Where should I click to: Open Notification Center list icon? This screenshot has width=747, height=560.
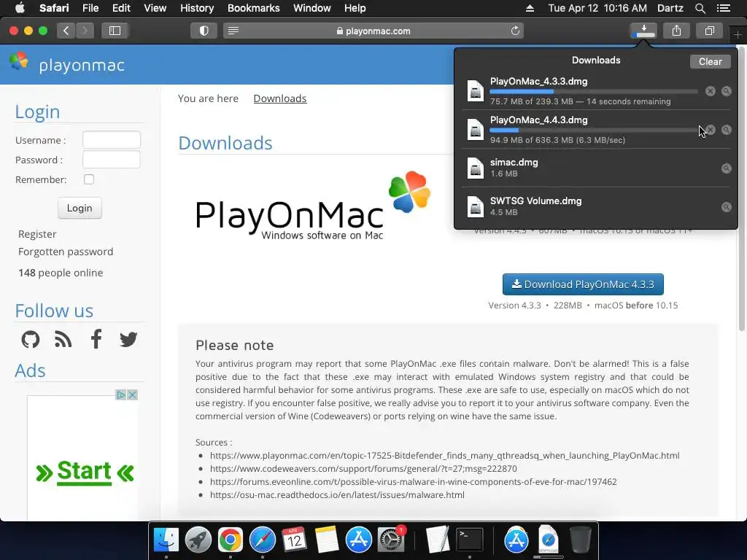(723, 8)
